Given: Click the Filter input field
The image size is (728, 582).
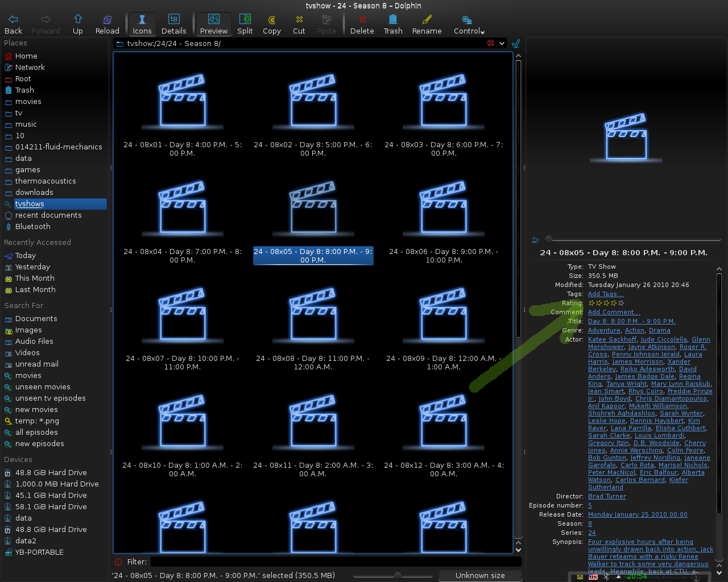Looking at the screenshot, I should click(x=336, y=562).
